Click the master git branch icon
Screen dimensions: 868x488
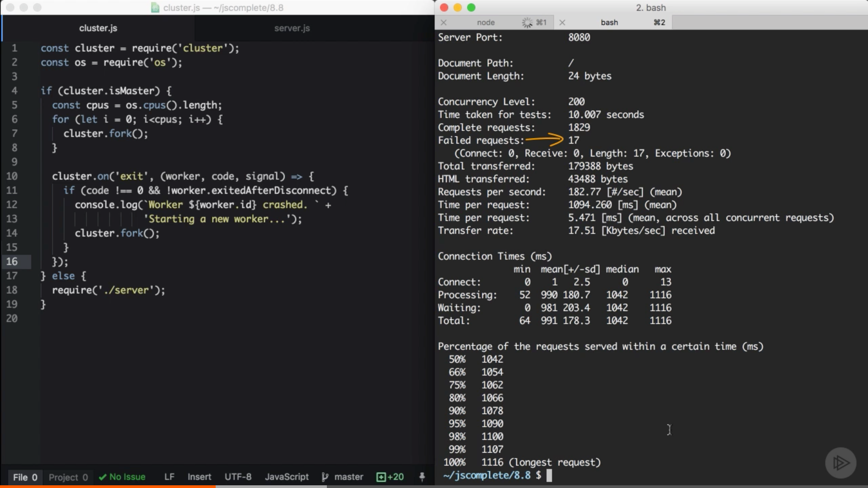tap(325, 476)
